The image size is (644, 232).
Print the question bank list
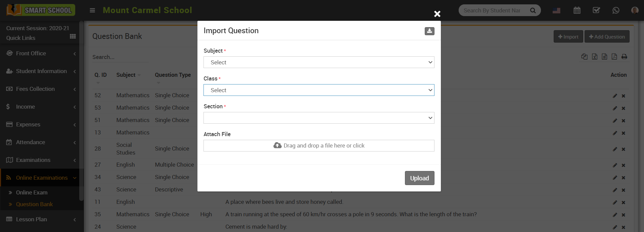pos(624,57)
